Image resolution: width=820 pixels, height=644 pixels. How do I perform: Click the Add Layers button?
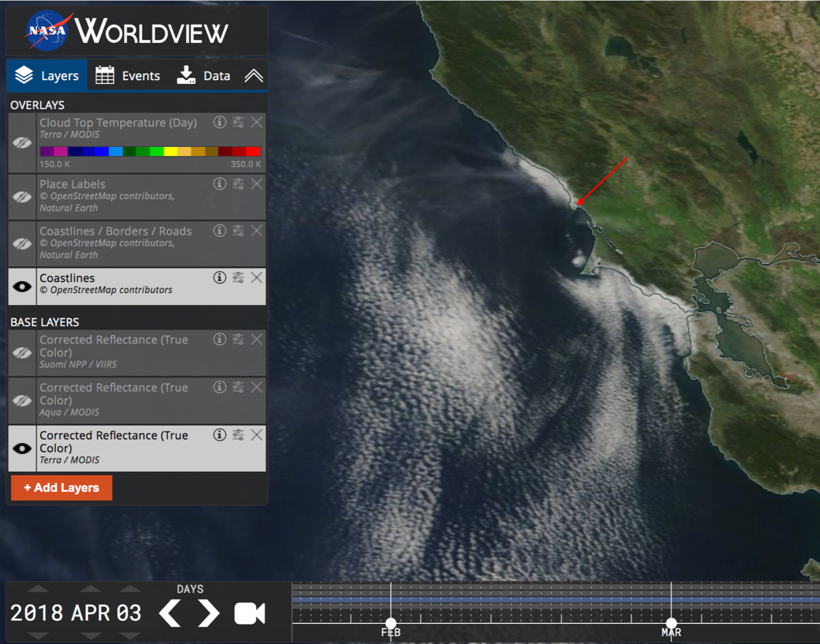pos(62,488)
